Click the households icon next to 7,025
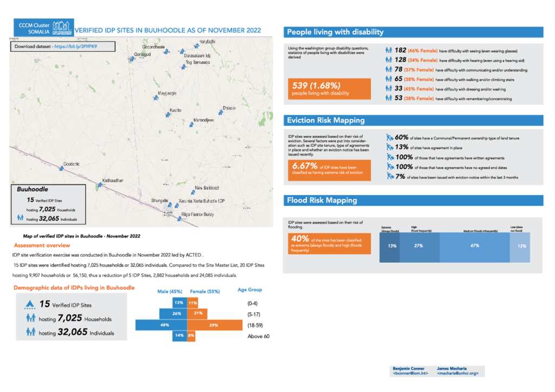The image size is (555, 392). tap(30, 319)
